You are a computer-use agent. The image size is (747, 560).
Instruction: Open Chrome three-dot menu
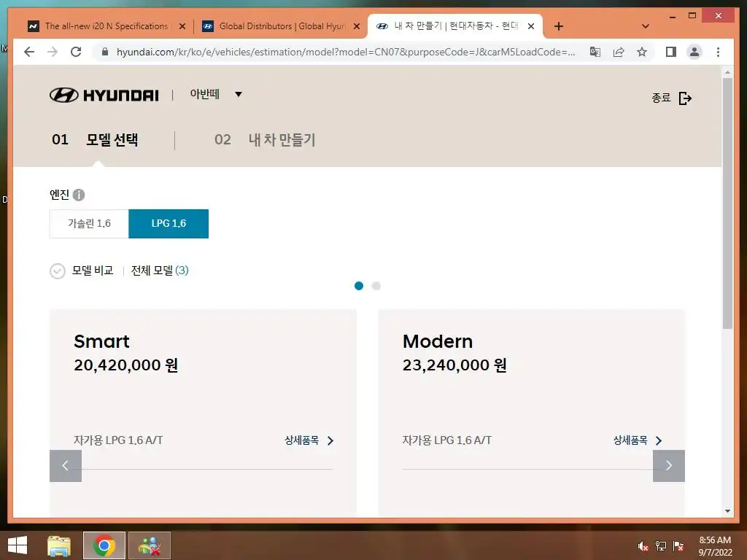pyautogui.click(x=718, y=52)
